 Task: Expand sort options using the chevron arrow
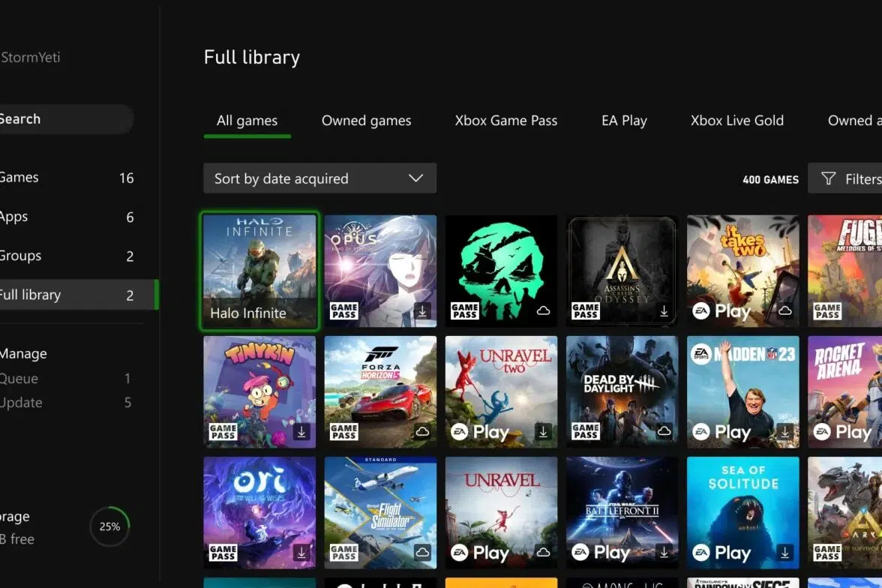[415, 178]
